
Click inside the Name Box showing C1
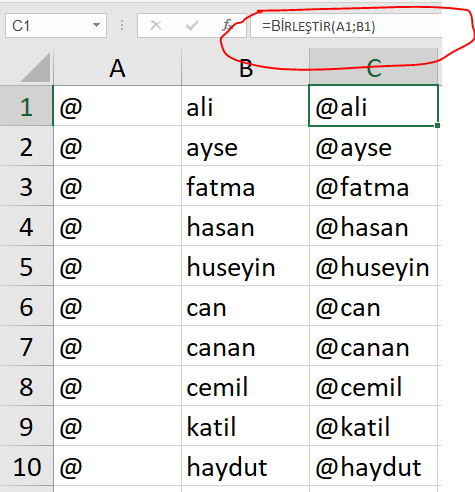48,25
